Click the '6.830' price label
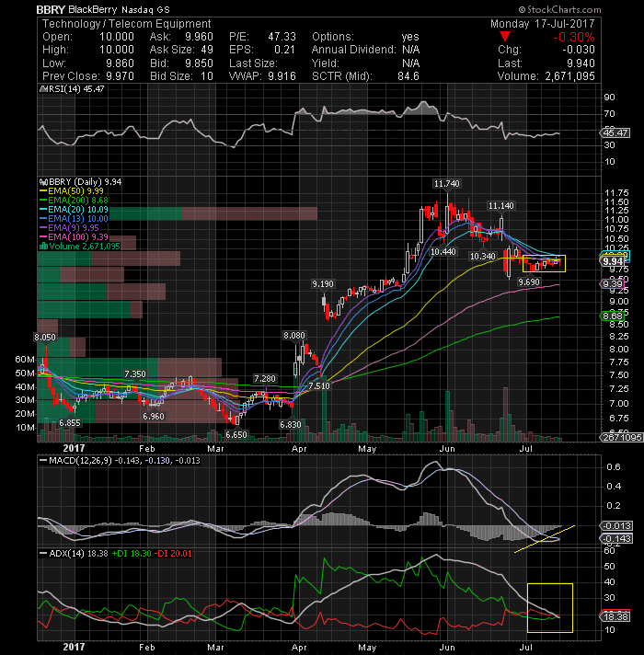The width and height of the screenshot is (644, 655). click(290, 425)
